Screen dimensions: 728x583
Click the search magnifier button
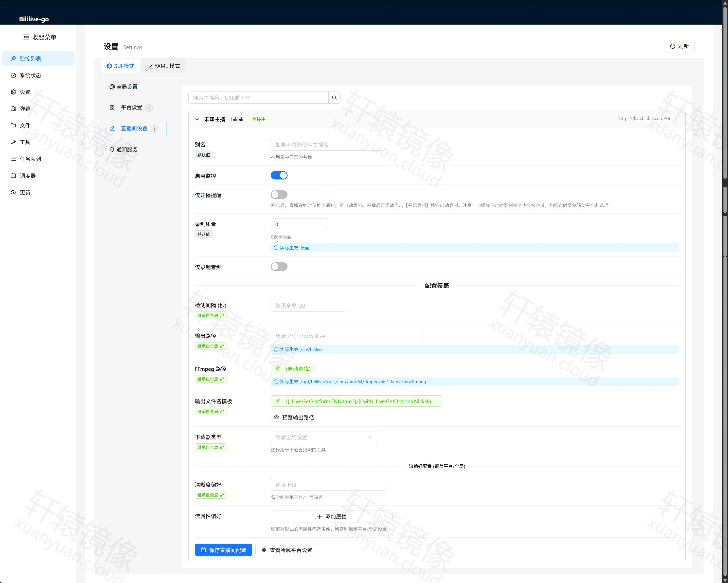click(x=334, y=98)
